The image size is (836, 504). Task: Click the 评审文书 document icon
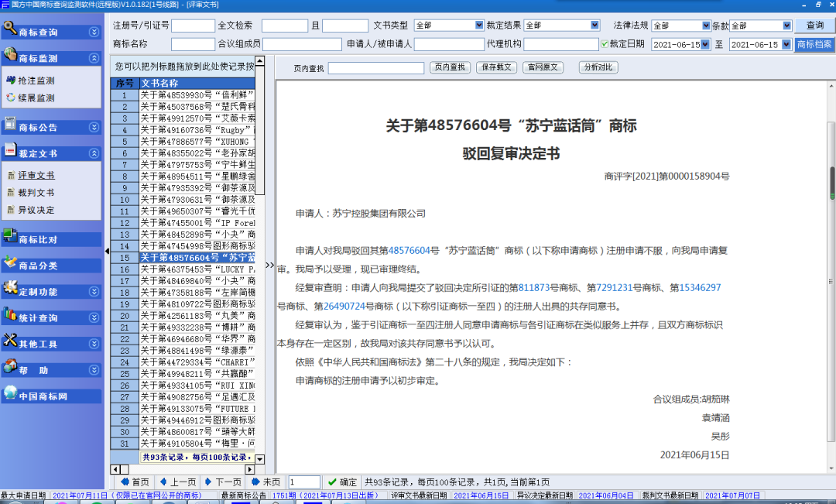pyautogui.click(x=11, y=175)
